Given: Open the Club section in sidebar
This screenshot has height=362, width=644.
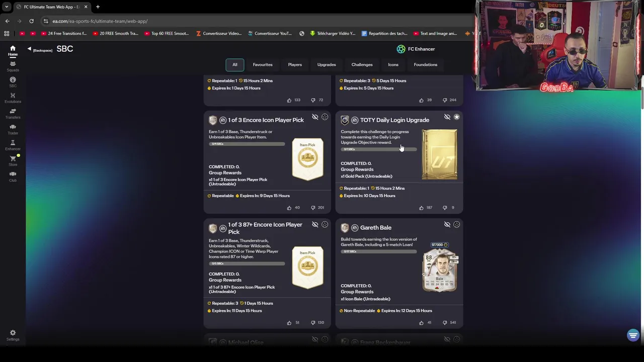Looking at the screenshot, I should point(13,176).
